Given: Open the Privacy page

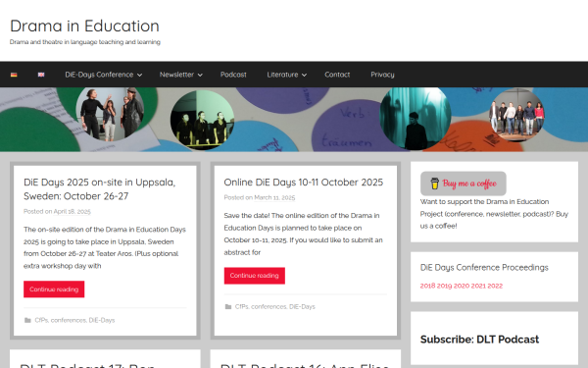Looking at the screenshot, I should (x=382, y=75).
